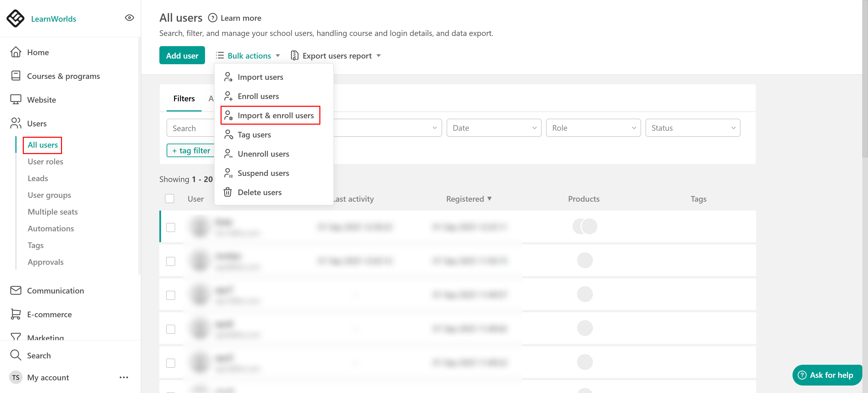Click the E-commerce cart icon
The height and width of the screenshot is (393, 868).
(16, 314)
